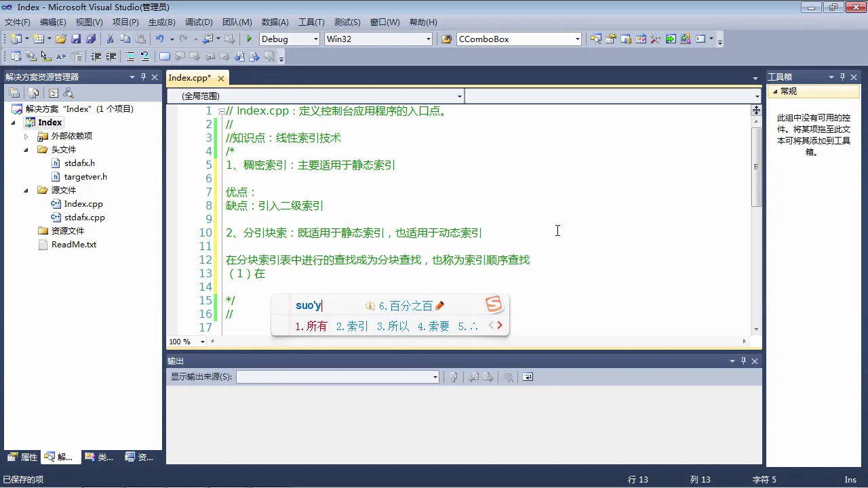The width and height of the screenshot is (868, 488).
Task: Close the Index.cpp* editor tab
Action: 221,78
